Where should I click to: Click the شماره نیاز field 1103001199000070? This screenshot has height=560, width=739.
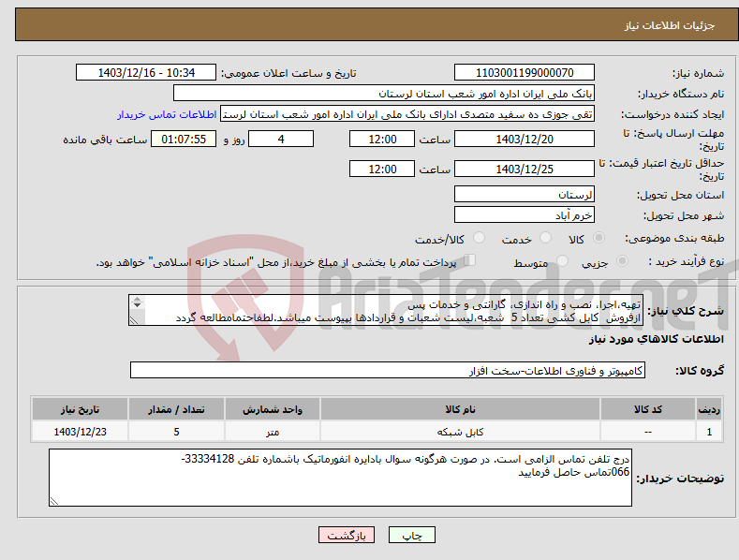click(525, 73)
